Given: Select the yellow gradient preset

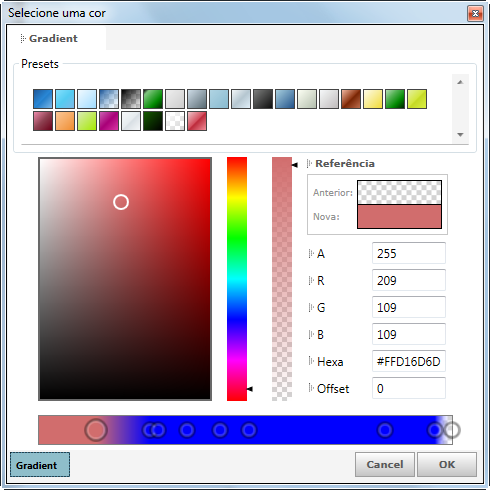Looking at the screenshot, I should [373, 99].
